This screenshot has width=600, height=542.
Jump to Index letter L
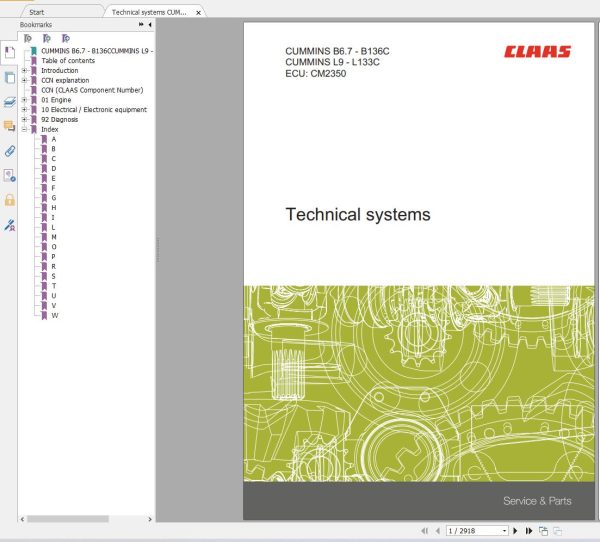53,227
